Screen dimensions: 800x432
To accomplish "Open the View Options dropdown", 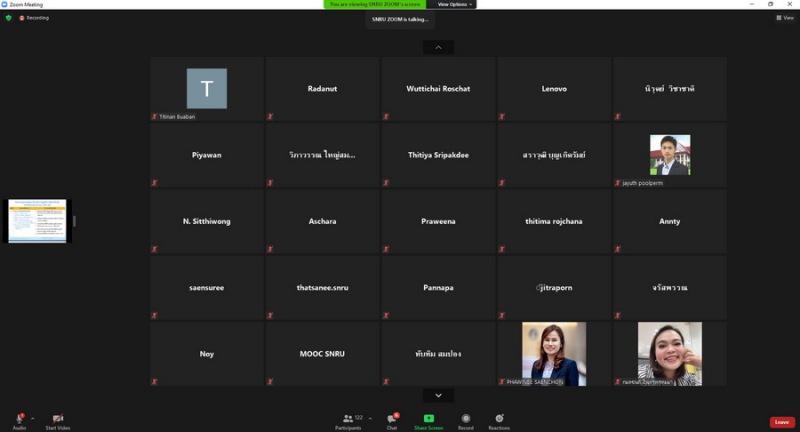I will tap(454, 4).
